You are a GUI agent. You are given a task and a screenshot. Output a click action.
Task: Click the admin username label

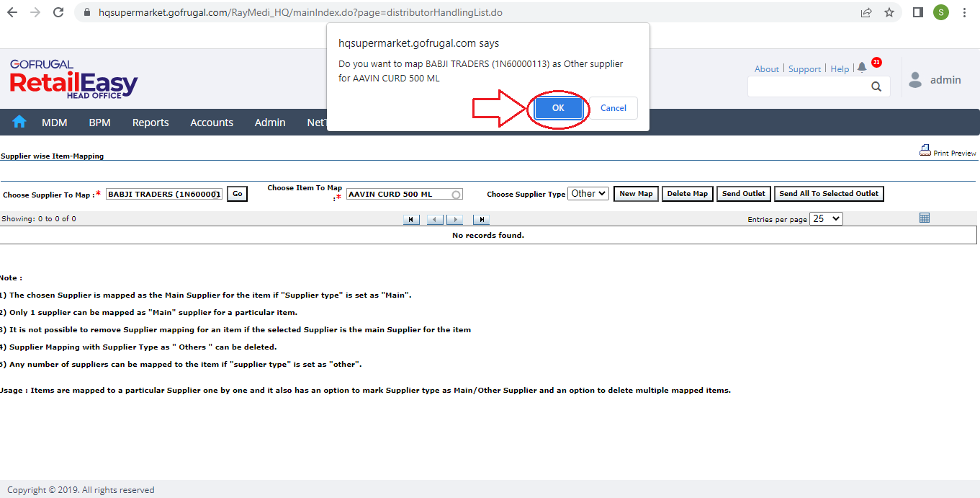click(945, 80)
